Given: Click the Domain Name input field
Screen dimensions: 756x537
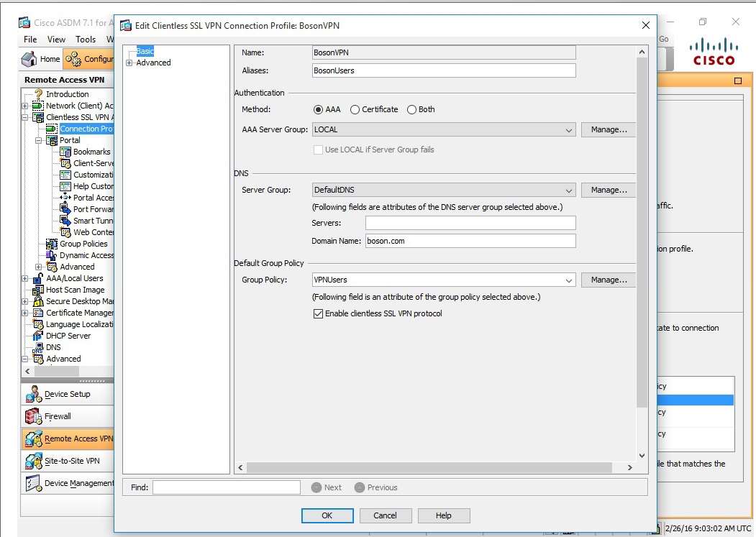Looking at the screenshot, I should click(470, 241).
